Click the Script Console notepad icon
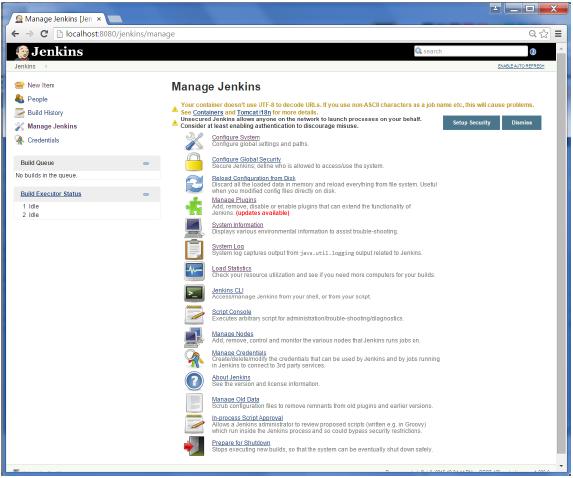573x478 pixels. pyautogui.click(x=194, y=315)
